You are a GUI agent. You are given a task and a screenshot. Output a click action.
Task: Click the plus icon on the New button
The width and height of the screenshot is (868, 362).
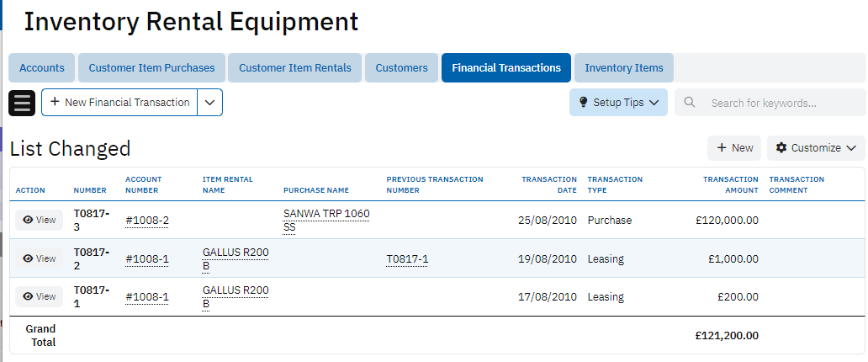tap(722, 148)
